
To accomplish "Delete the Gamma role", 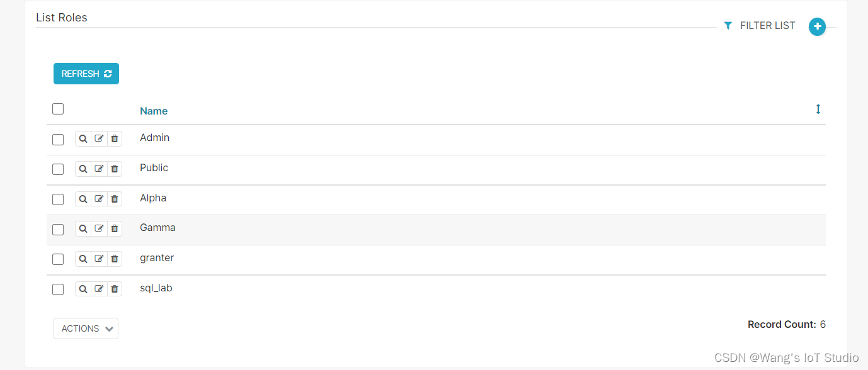I will tap(114, 228).
